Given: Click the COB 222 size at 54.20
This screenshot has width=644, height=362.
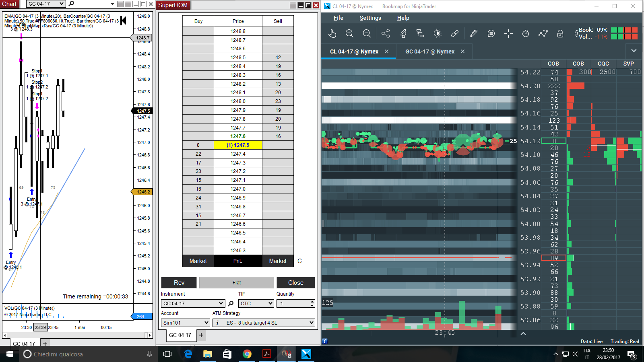Looking at the screenshot, I should pos(554,86).
